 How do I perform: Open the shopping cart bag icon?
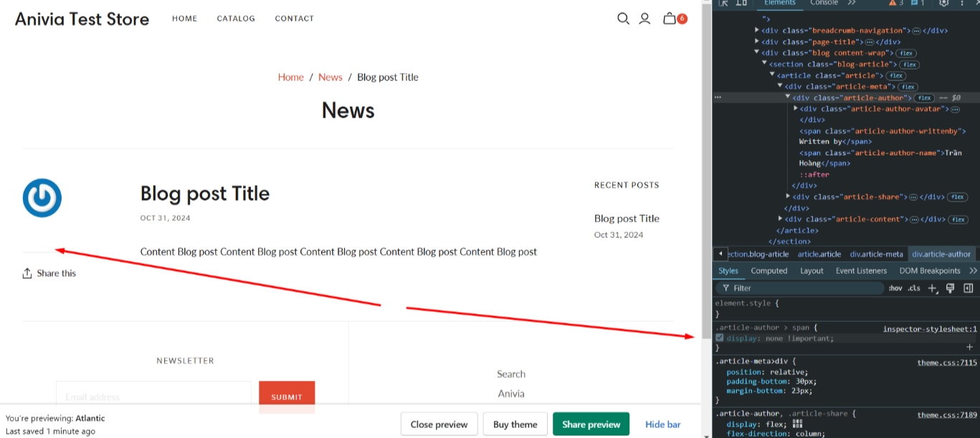[x=670, y=19]
